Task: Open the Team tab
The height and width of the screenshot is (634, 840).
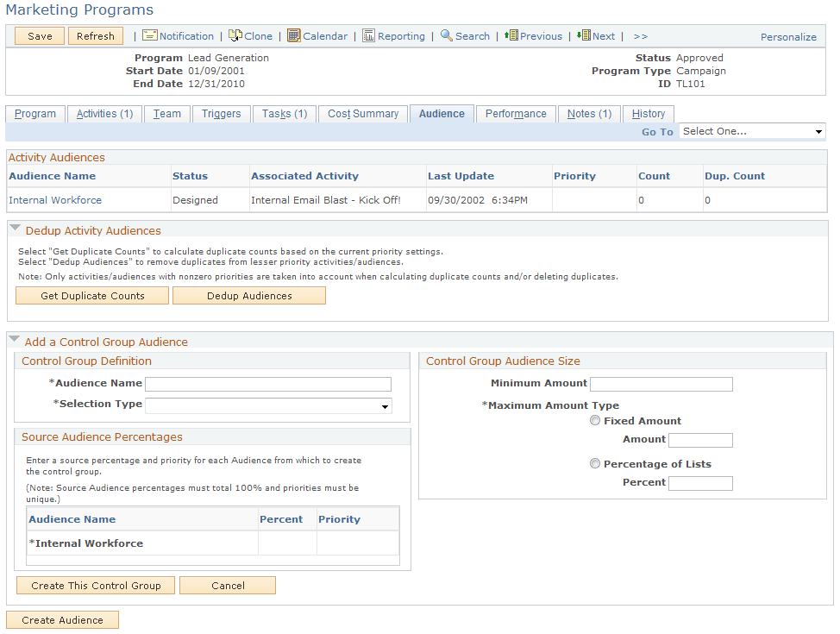Action: pos(167,114)
